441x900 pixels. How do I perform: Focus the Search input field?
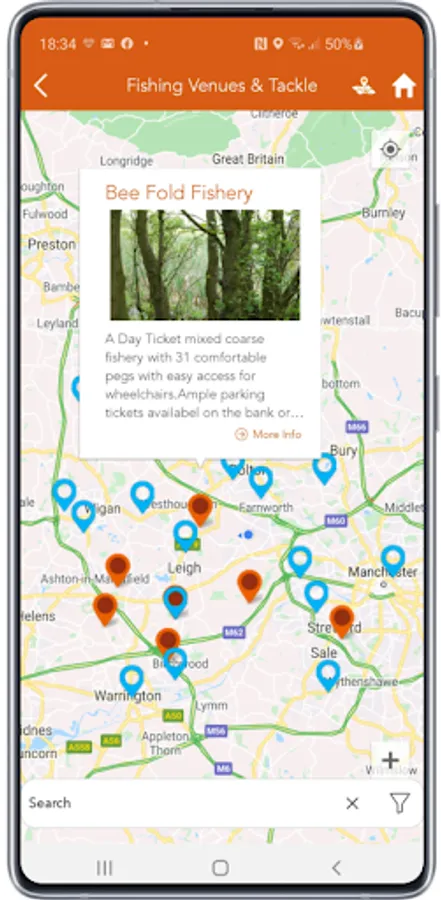[x=178, y=803]
